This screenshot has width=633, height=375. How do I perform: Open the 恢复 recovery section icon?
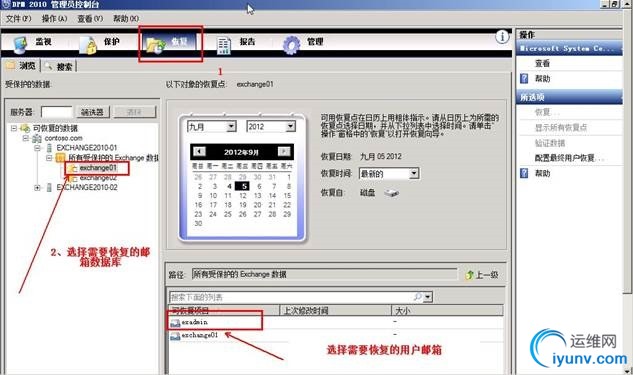pos(156,45)
